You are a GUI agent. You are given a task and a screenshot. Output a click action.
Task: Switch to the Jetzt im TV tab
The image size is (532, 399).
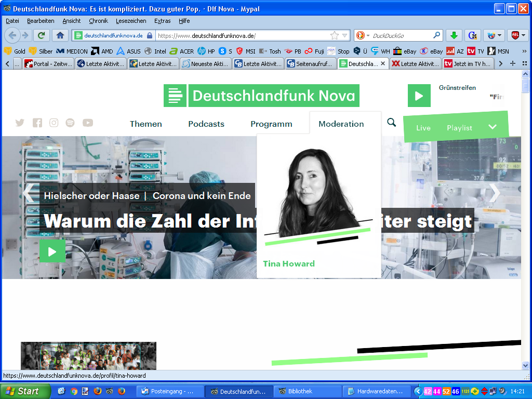click(468, 63)
